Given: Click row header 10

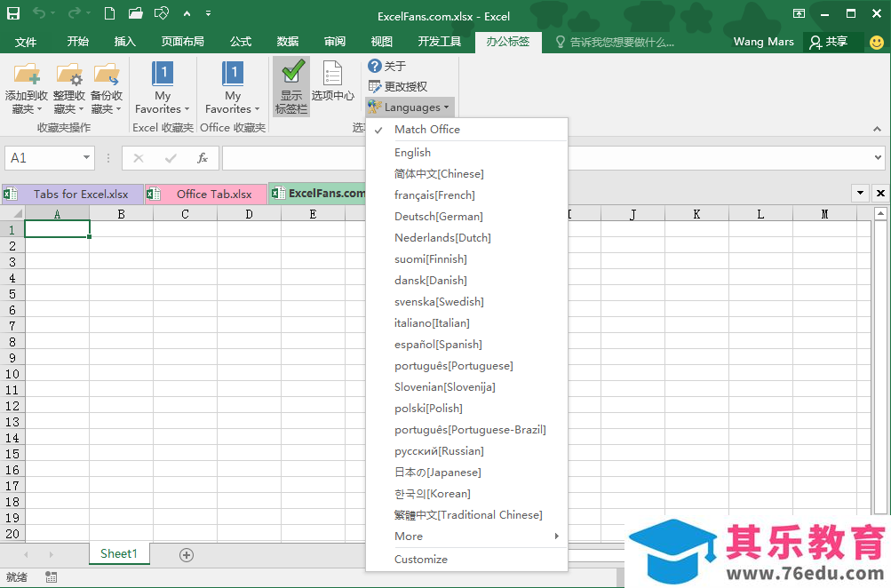Looking at the screenshot, I should tap(12, 374).
